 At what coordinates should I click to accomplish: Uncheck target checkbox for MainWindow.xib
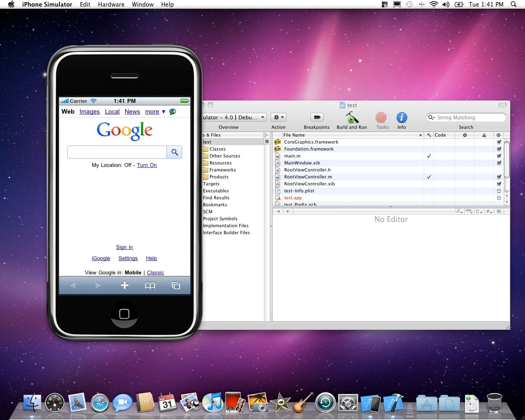(499, 163)
